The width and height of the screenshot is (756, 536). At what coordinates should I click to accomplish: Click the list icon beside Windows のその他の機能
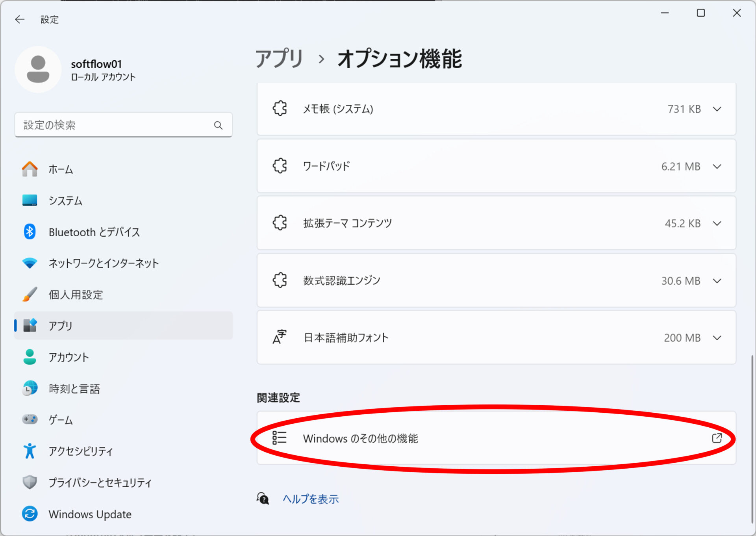click(280, 438)
